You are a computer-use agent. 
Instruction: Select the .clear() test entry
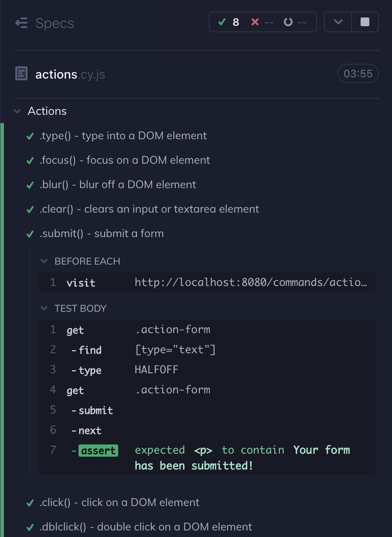(x=148, y=209)
